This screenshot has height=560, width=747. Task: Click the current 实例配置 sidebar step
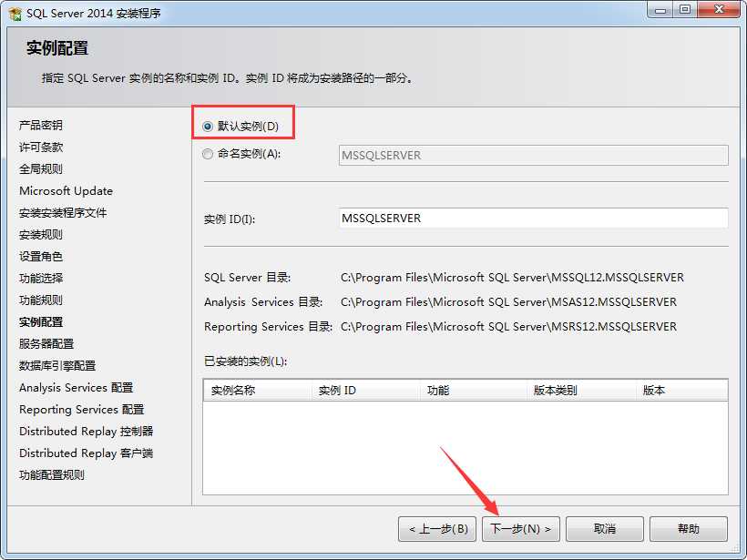41,322
